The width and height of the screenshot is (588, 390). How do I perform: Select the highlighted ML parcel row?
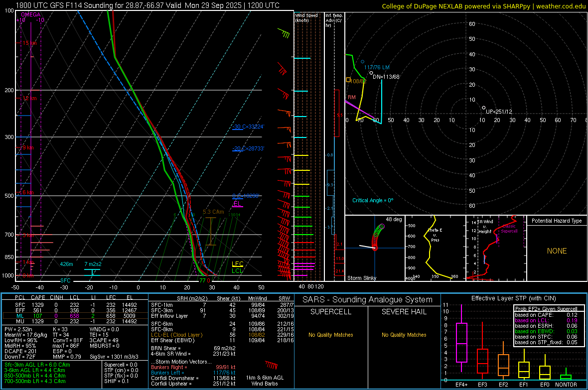(x=76, y=316)
